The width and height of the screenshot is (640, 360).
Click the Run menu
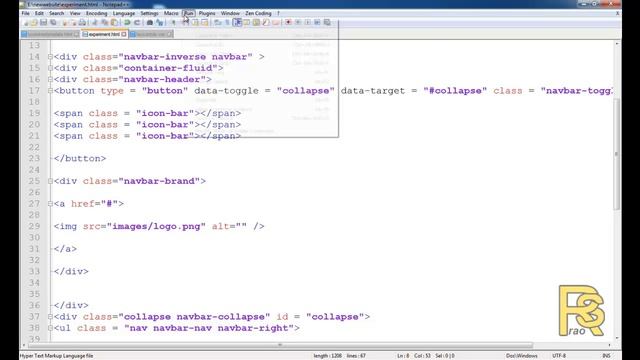pos(189,13)
